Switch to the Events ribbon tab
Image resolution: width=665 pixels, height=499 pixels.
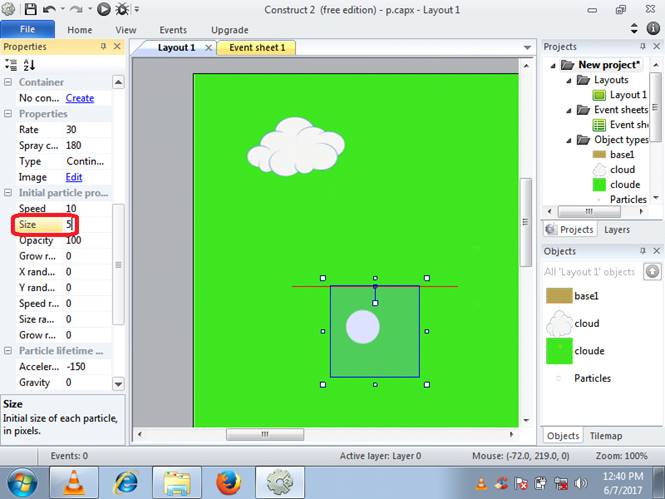173,30
